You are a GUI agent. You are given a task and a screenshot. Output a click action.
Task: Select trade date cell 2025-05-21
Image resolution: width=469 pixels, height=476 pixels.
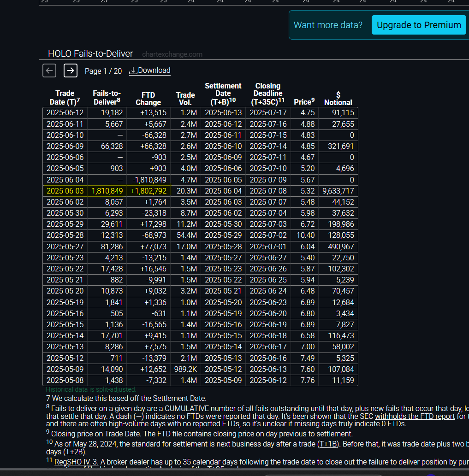click(65, 280)
